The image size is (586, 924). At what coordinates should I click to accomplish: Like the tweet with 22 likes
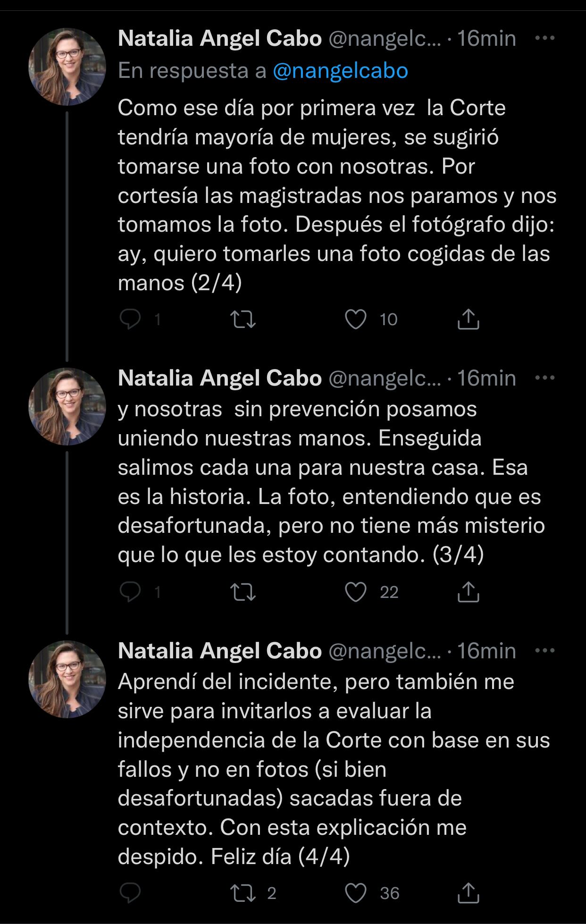pyautogui.click(x=356, y=592)
